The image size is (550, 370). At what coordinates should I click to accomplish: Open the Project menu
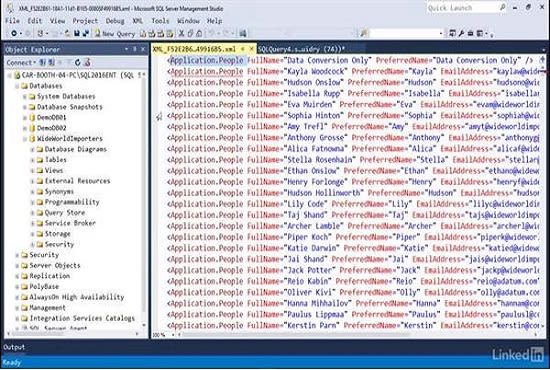click(85, 21)
